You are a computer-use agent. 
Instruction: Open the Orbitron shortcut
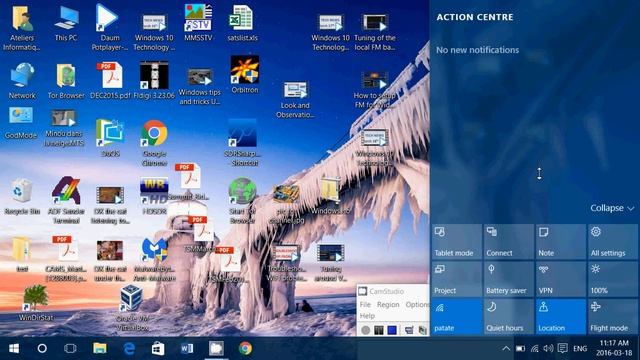pyautogui.click(x=244, y=75)
